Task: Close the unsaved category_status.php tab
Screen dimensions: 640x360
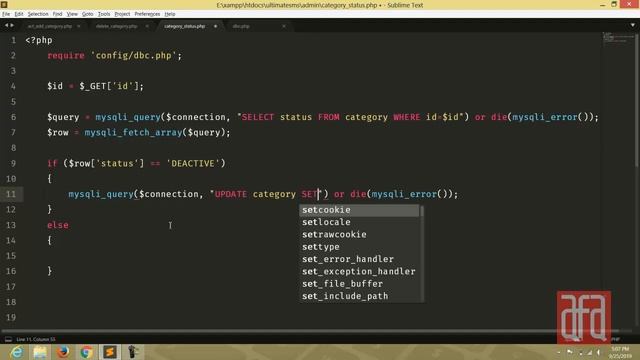Action: (216, 26)
